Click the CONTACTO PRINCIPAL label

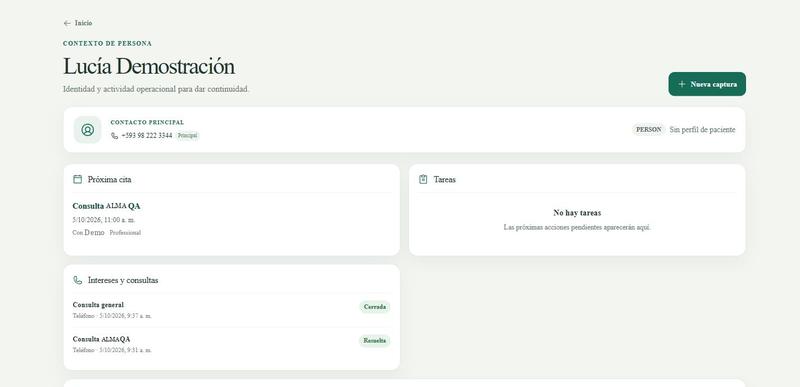147,122
